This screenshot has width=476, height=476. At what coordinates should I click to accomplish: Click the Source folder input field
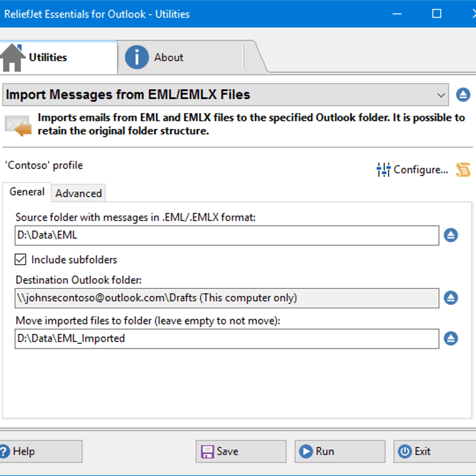pyautogui.click(x=227, y=235)
